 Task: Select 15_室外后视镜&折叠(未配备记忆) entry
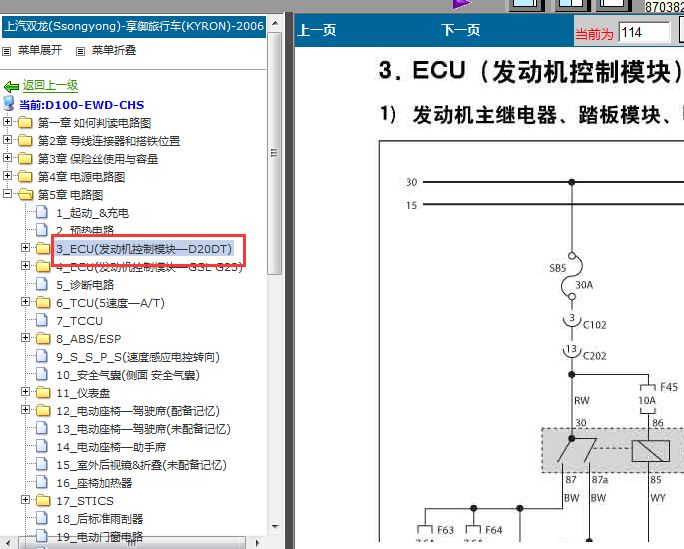coord(141,465)
